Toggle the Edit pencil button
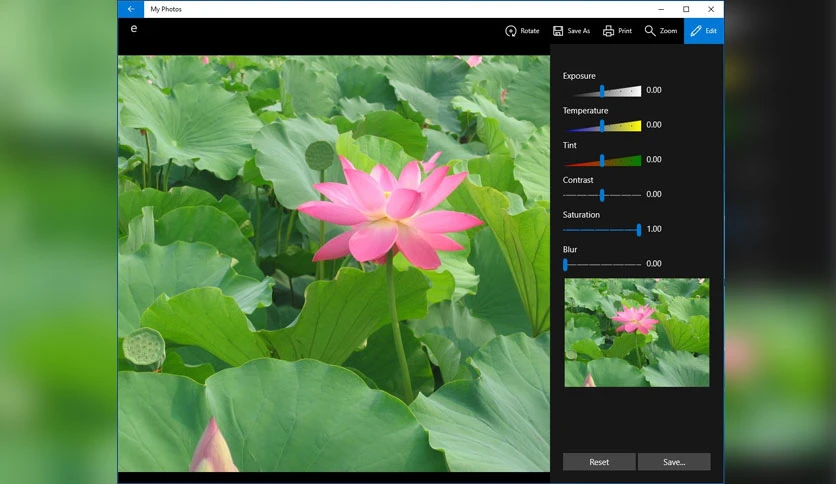836x484 pixels. [x=703, y=31]
